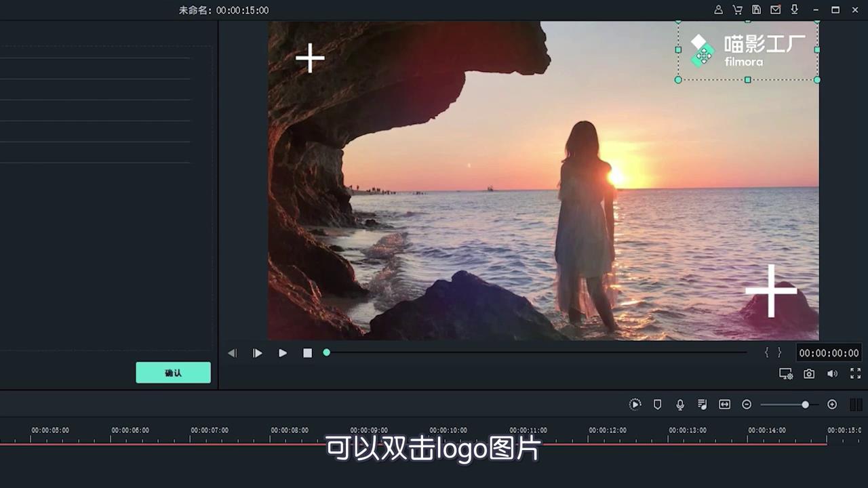Viewport: 868px width, 488px height.
Task: Open the audio mixer icon
Action: [x=703, y=405]
